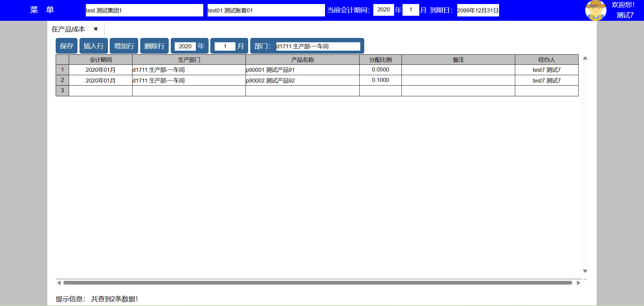The image size is (644, 306).
Task: Open the 菜单 main menu
Action: [42, 10]
